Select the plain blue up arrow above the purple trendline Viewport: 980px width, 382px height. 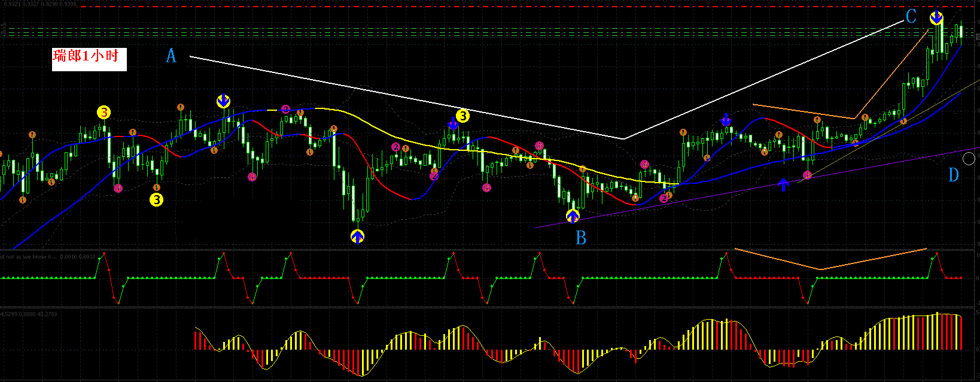coord(784,184)
